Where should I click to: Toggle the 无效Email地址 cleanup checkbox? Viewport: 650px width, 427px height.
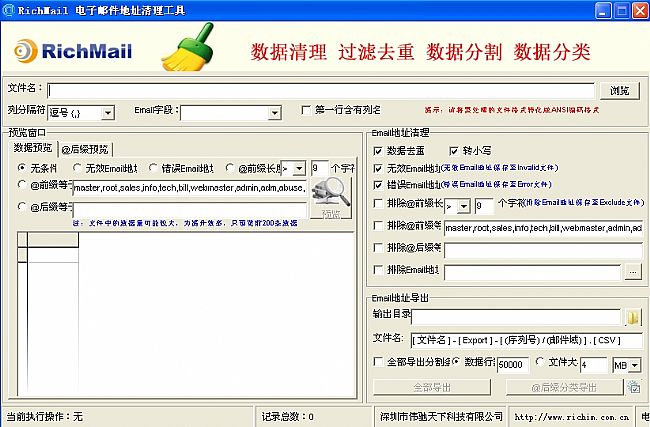[378, 168]
